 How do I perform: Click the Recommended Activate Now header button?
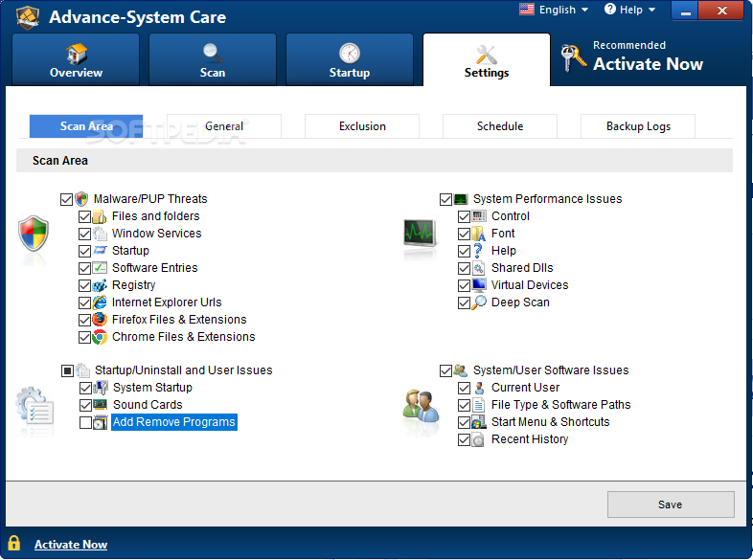click(x=632, y=57)
